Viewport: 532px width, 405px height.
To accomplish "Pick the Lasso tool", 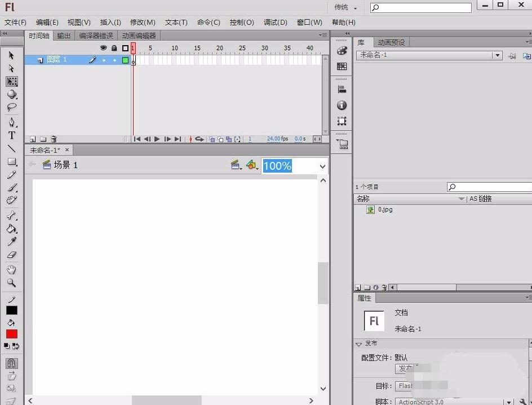I will tap(11, 107).
